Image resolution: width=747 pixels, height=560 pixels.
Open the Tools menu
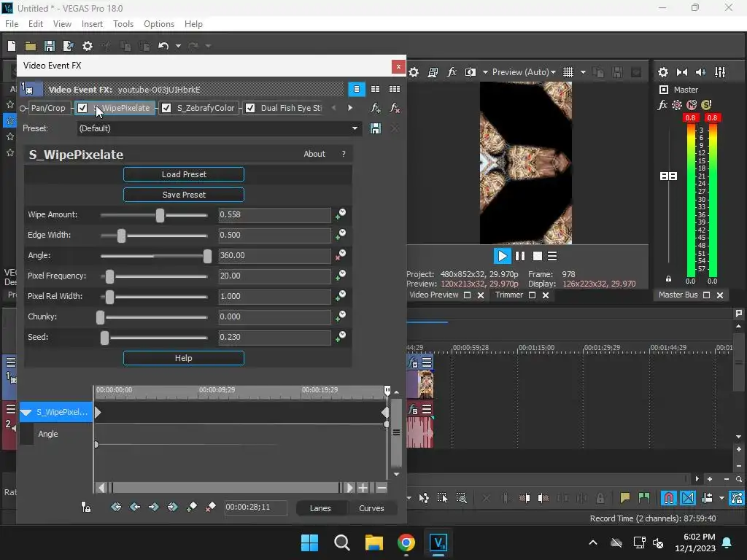[x=123, y=24]
